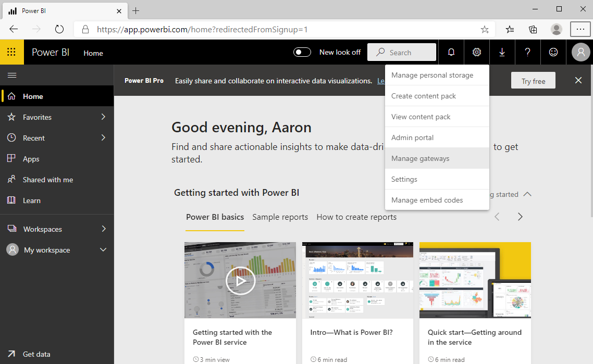Open browser settings and more menu

pyautogui.click(x=580, y=30)
